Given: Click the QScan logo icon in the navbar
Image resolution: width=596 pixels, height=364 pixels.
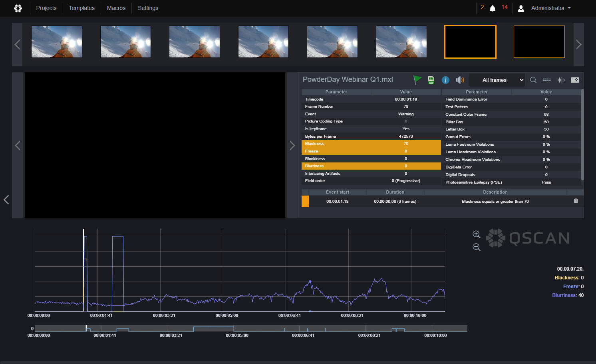Looking at the screenshot, I should [x=18, y=8].
